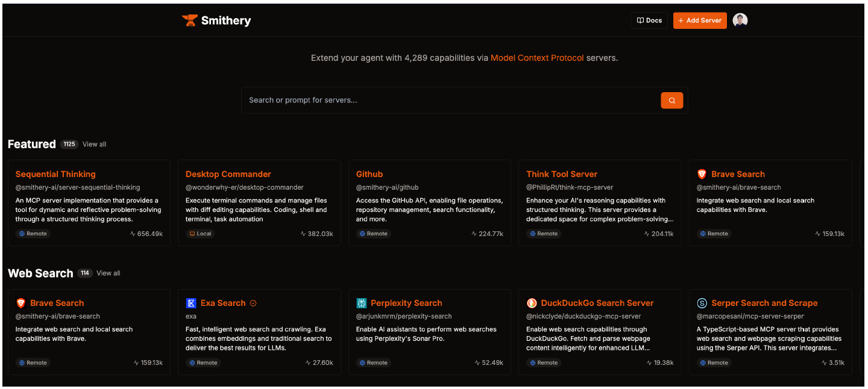The height and width of the screenshot is (389, 868).
Task: Click the Remote badge on Sequential Thinking card
Action: 33,234
